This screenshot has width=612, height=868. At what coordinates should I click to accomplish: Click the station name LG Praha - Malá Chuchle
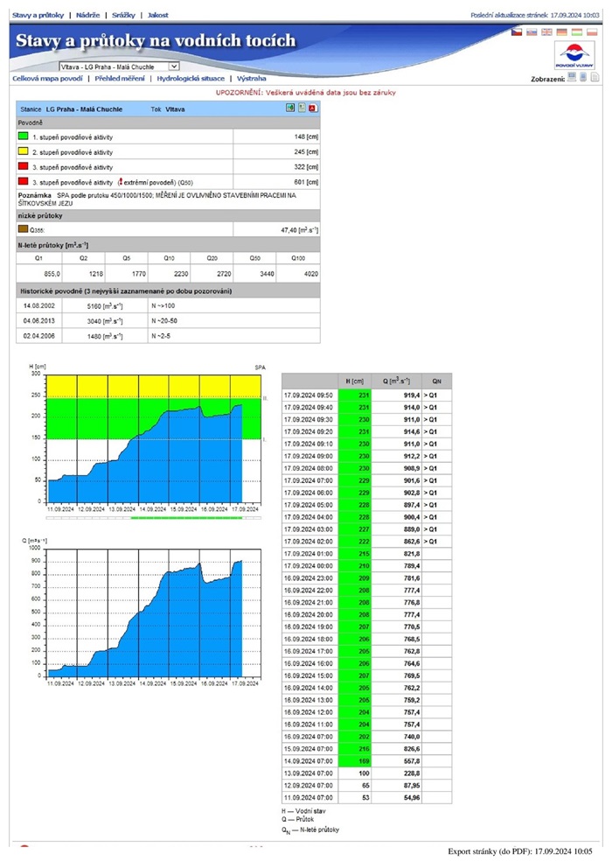(84, 109)
